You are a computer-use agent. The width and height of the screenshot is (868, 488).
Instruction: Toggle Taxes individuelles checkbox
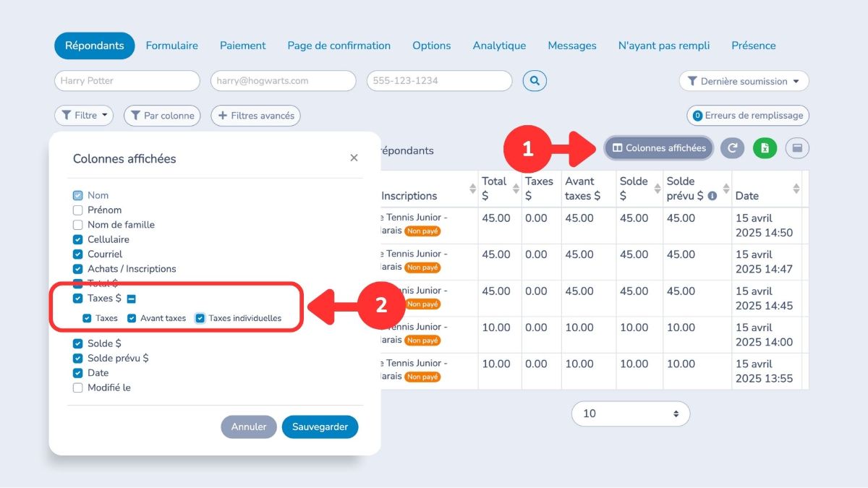pyautogui.click(x=200, y=318)
